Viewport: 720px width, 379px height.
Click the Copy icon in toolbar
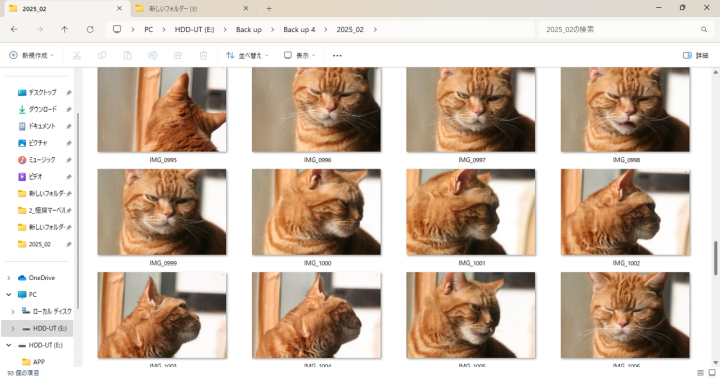pyautogui.click(x=102, y=56)
